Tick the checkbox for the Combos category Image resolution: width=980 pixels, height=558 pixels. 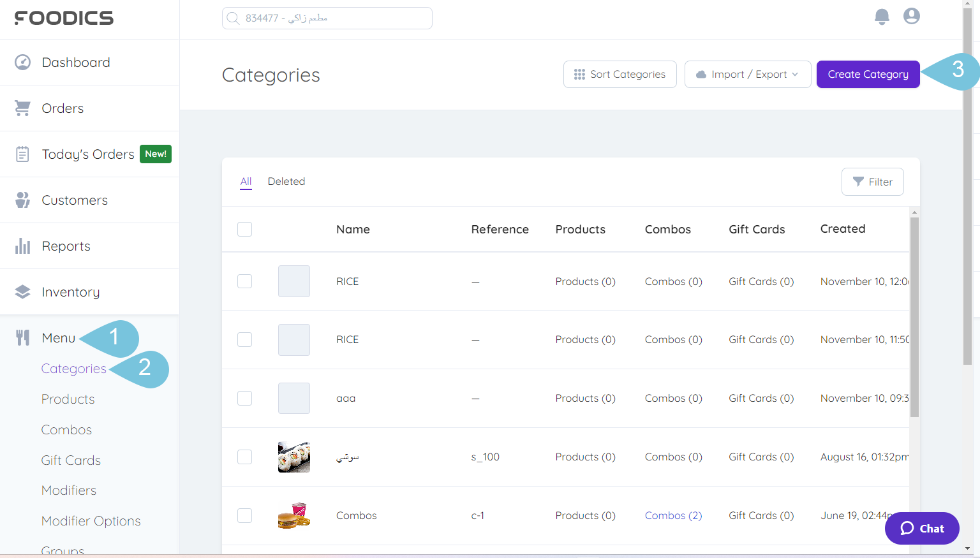244,515
